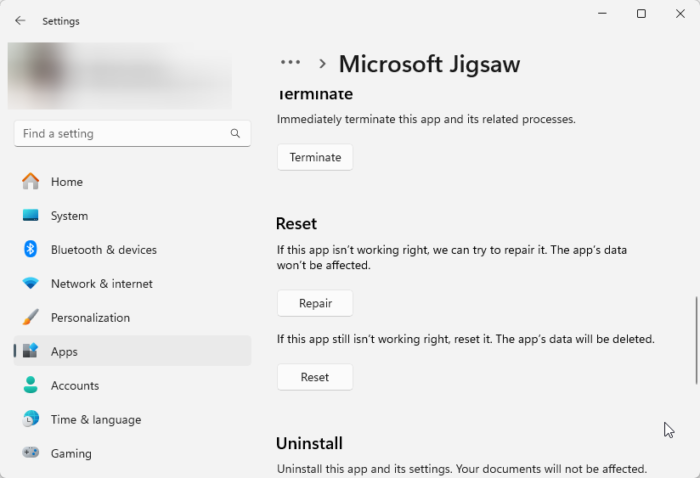Type in the Find a setting box
The image size is (700, 478).
coord(120,133)
